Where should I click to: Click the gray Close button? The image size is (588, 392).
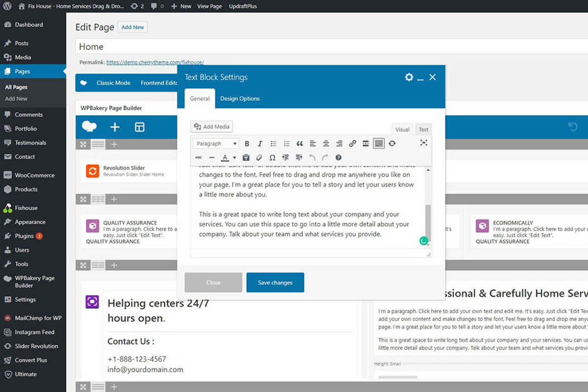[214, 283]
